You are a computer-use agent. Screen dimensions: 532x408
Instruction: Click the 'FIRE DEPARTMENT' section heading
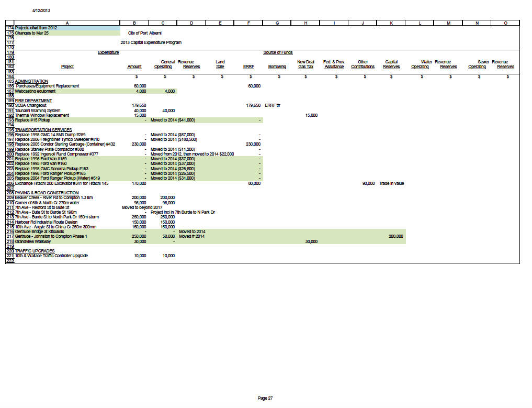33,101
